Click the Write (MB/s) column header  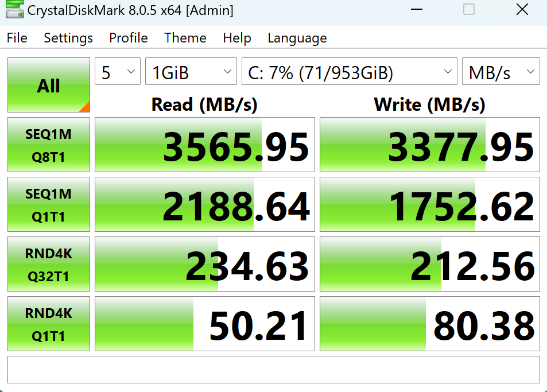429,104
